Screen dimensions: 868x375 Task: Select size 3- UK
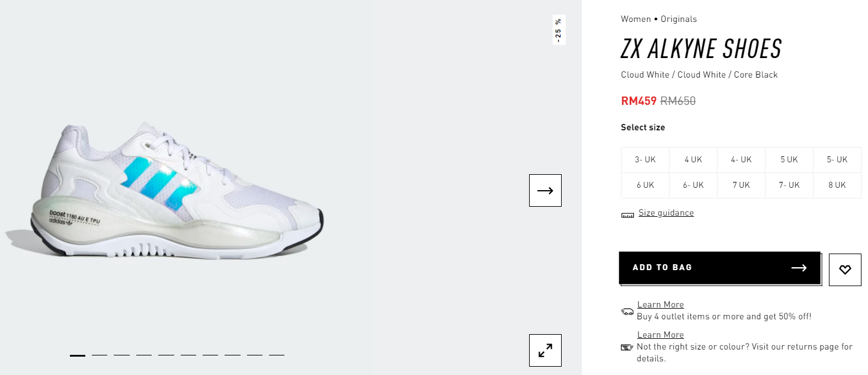[x=645, y=159]
